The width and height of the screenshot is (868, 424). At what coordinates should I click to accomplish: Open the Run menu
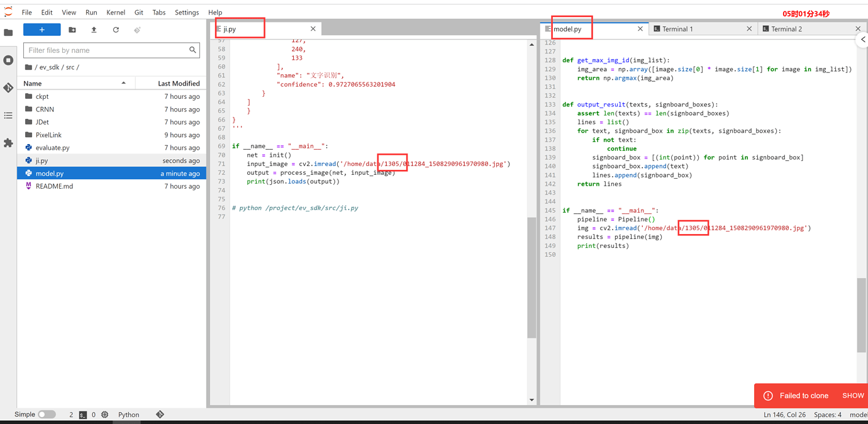(91, 13)
